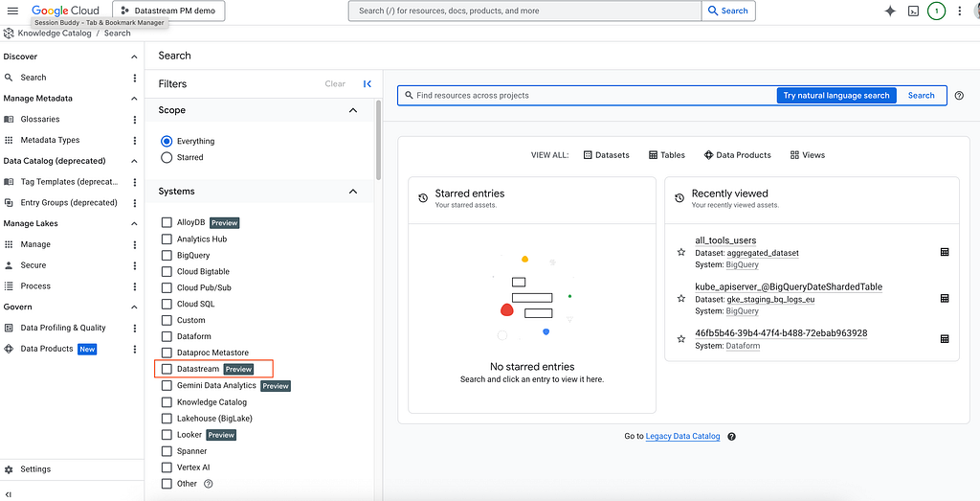Click help icon next to Other system
This screenshot has width=980, height=501.
point(209,484)
